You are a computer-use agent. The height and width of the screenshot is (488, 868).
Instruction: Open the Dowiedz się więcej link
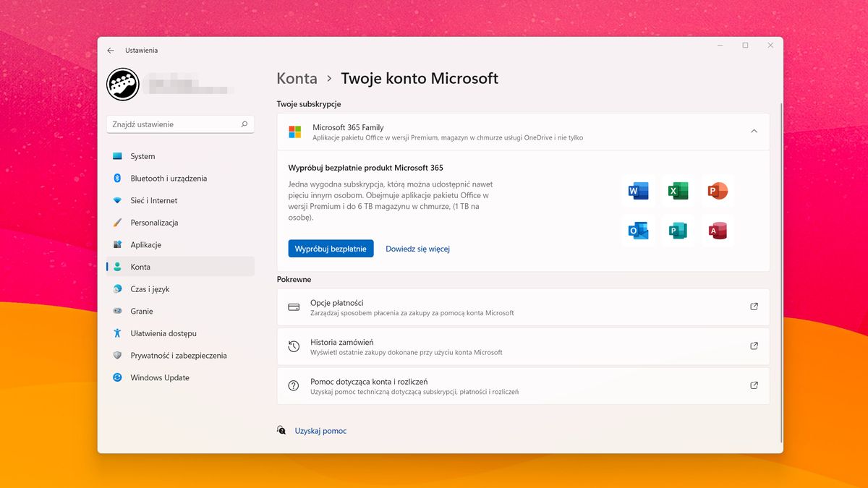point(418,248)
